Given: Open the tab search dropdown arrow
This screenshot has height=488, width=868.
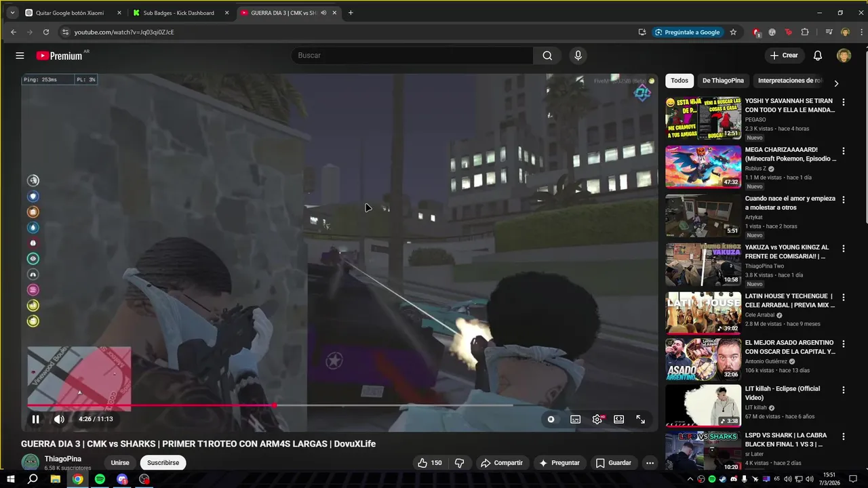Looking at the screenshot, I should pyautogui.click(x=12, y=13).
